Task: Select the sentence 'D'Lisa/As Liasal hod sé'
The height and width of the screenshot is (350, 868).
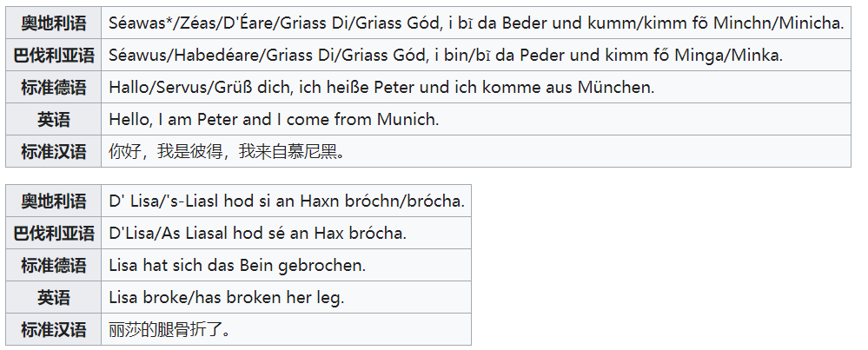Action: click(258, 233)
